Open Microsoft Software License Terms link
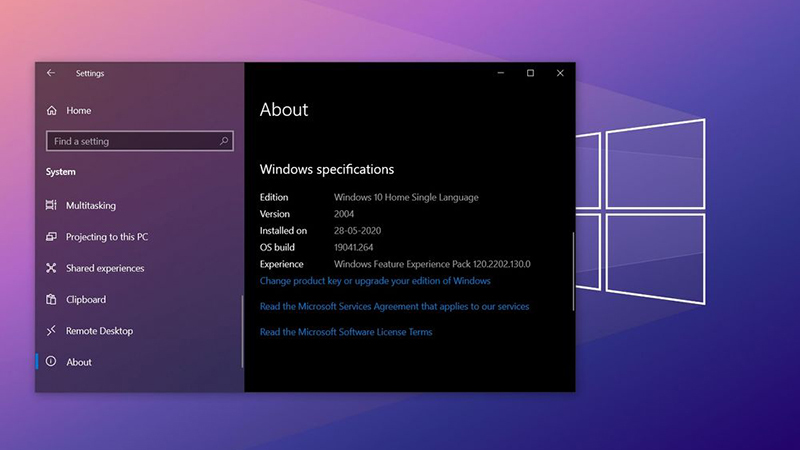The image size is (800, 450). click(x=346, y=332)
